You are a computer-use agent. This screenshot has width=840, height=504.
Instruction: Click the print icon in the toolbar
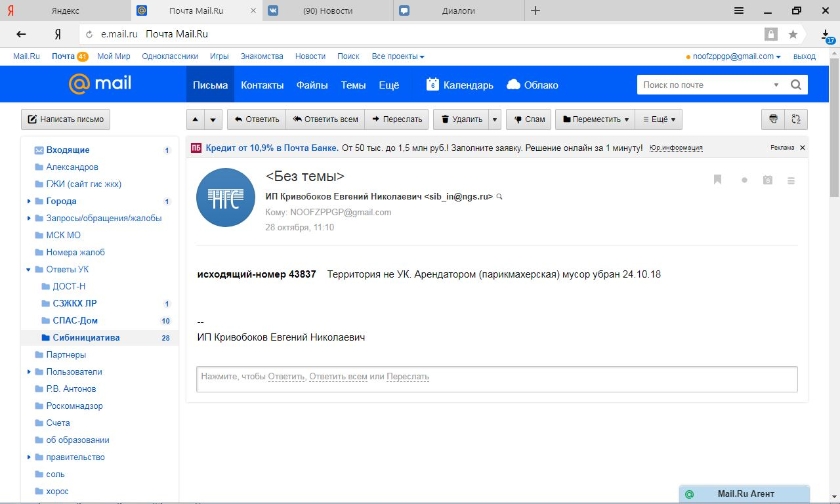(x=773, y=119)
